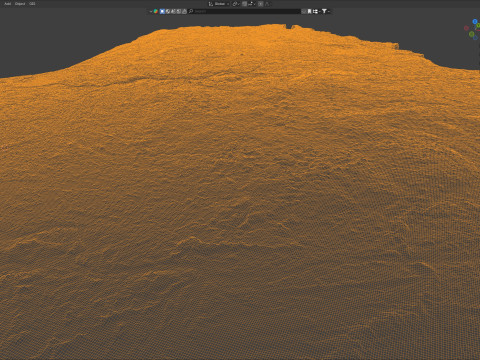Toggle snapping magnet icon
This screenshot has width=480, height=360.
click(x=244, y=4)
